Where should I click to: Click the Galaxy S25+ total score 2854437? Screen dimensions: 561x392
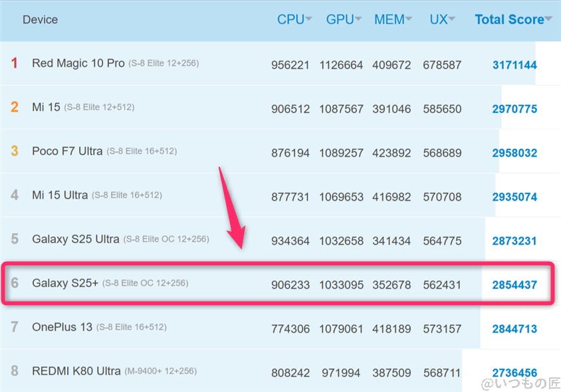click(515, 284)
